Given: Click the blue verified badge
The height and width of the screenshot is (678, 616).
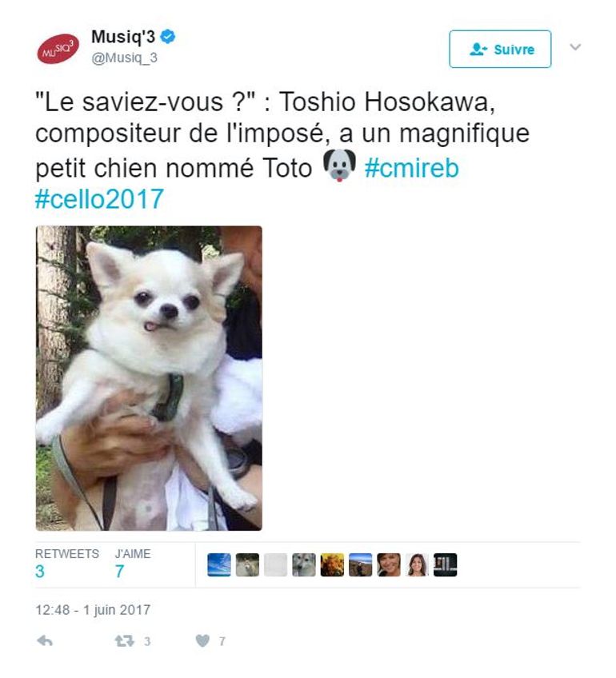Looking at the screenshot, I should (168, 37).
